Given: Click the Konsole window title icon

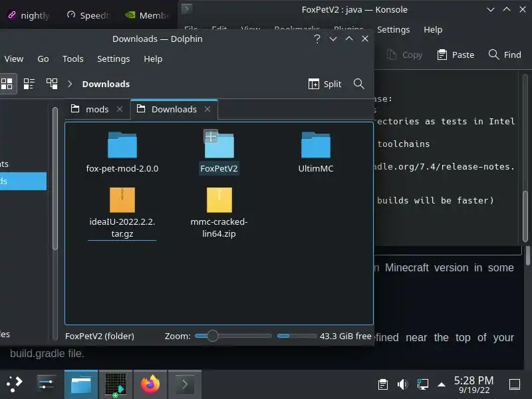Looking at the screenshot, I should [x=187, y=9].
